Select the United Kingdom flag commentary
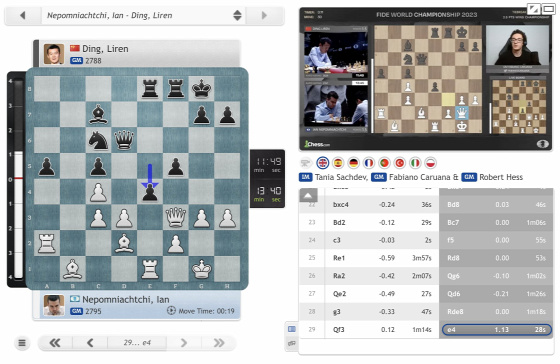 (322, 163)
